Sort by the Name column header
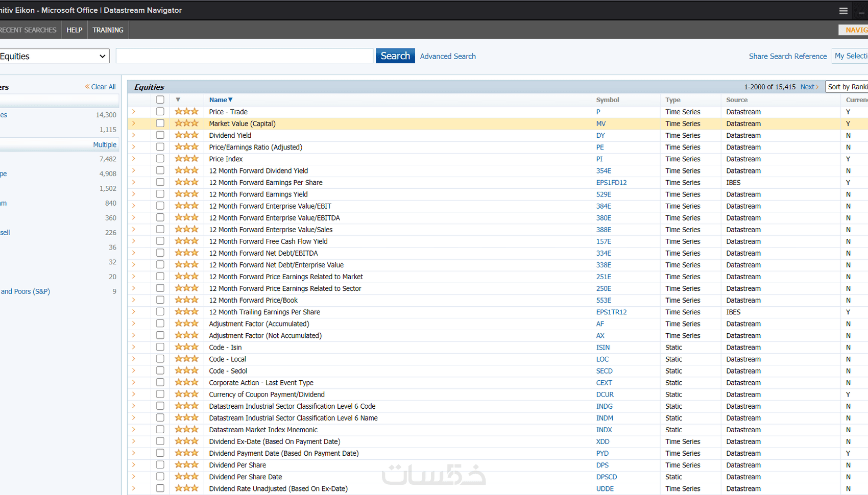868x495 pixels. 221,100
